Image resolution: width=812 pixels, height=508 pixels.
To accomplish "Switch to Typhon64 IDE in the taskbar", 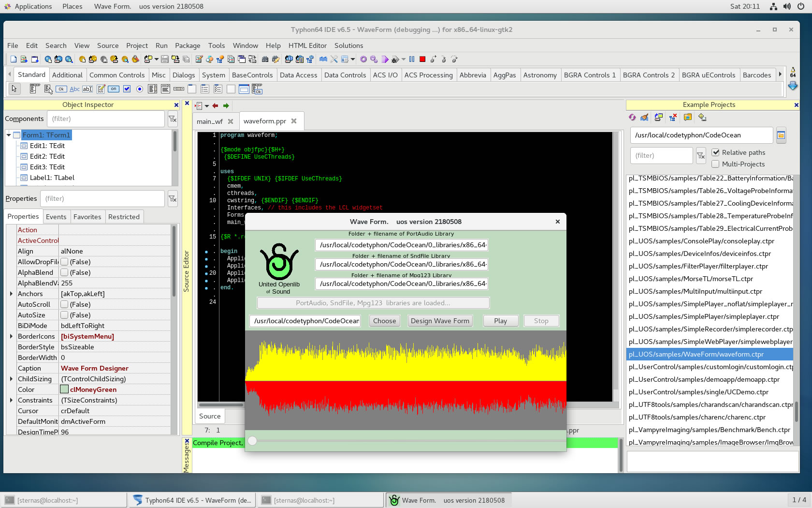I will 192,500.
